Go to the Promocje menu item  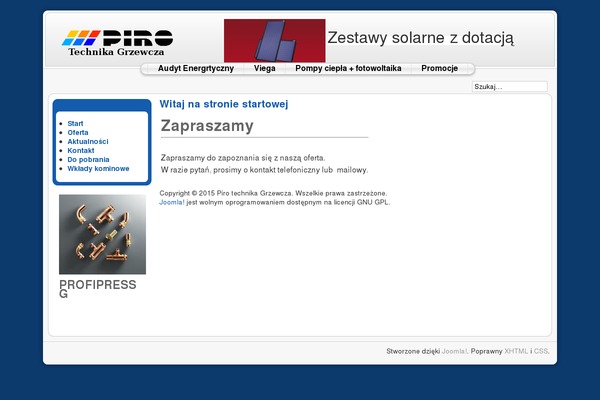439,69
